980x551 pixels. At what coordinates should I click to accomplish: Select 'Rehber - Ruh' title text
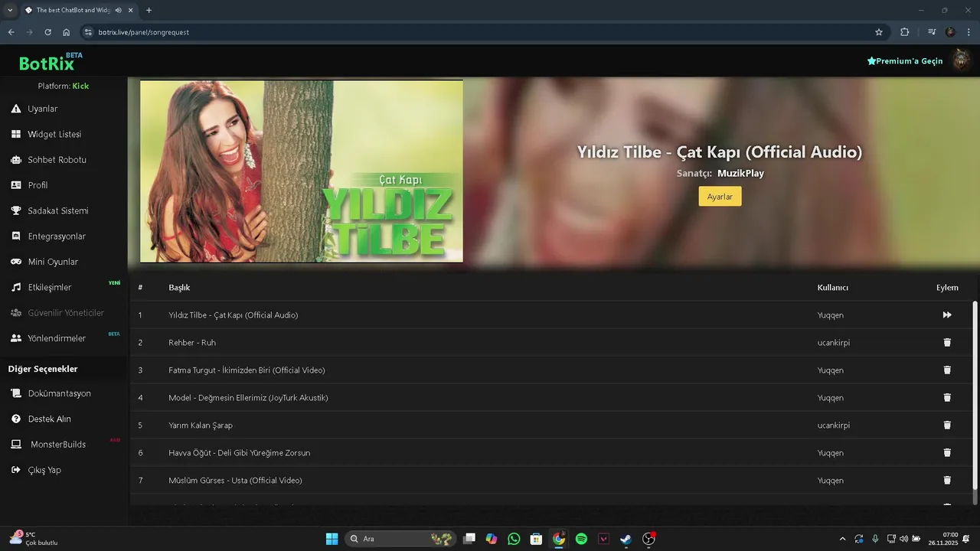point(192,343)
